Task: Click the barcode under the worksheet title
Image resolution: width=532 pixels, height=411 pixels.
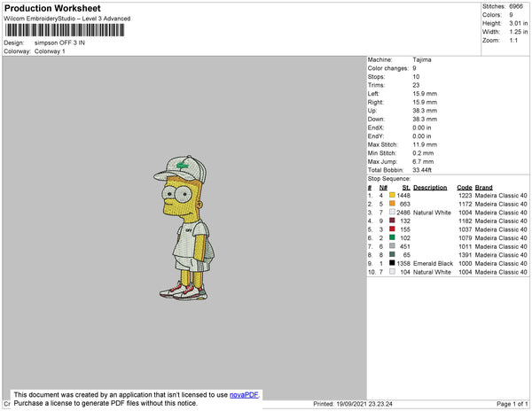Action: pos(65,30)
